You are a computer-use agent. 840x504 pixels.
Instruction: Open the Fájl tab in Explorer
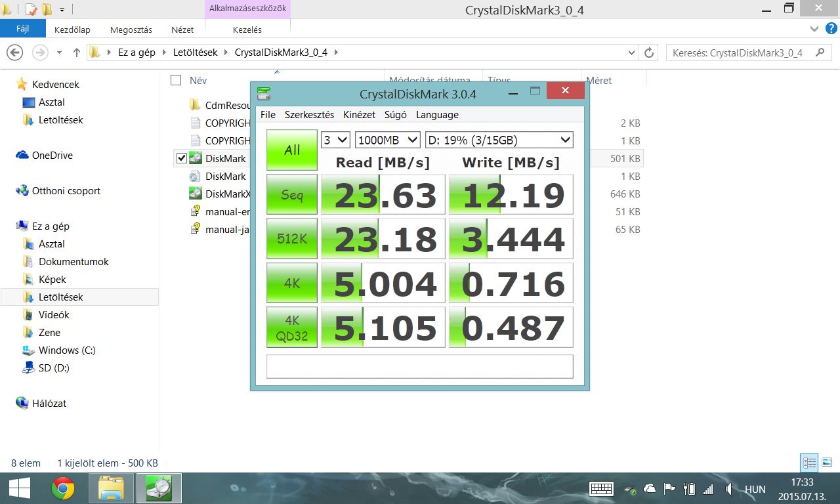point(23,29)
